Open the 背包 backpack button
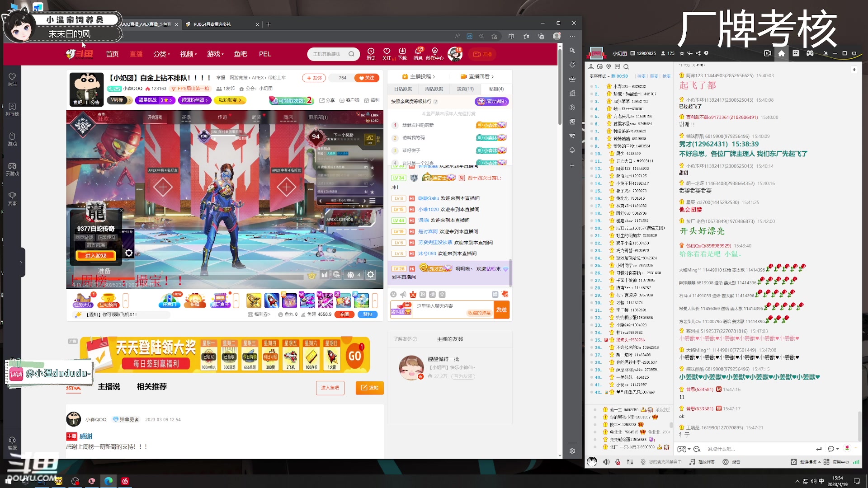The height and width of the screenshot is (488, 868). [368, 314]
